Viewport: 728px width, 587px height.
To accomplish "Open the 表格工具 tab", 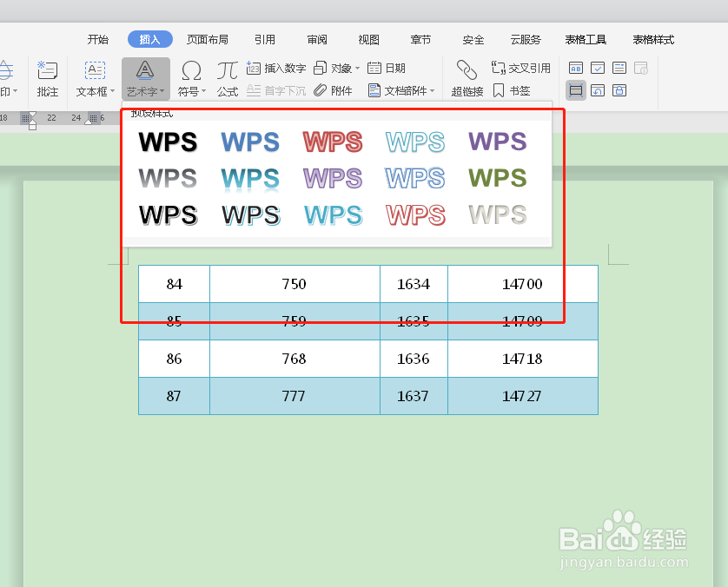I will [x=586, y=39].
